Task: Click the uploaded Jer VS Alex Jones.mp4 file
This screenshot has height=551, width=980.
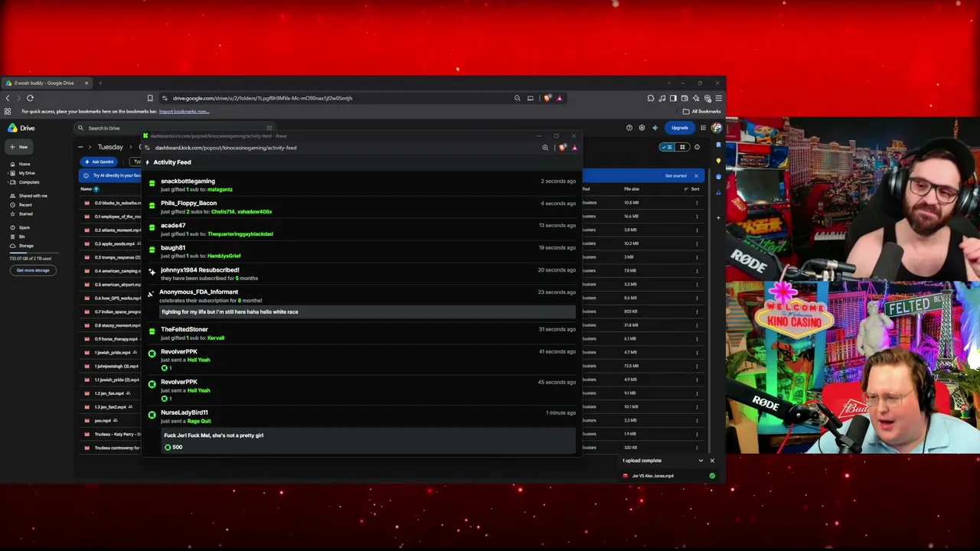Action: 668,476
